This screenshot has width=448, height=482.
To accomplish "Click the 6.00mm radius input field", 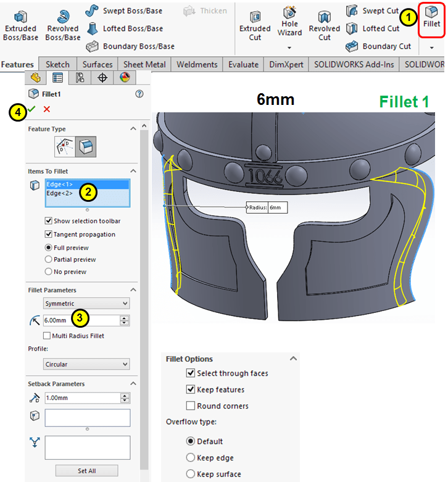I will coord(80,321).
